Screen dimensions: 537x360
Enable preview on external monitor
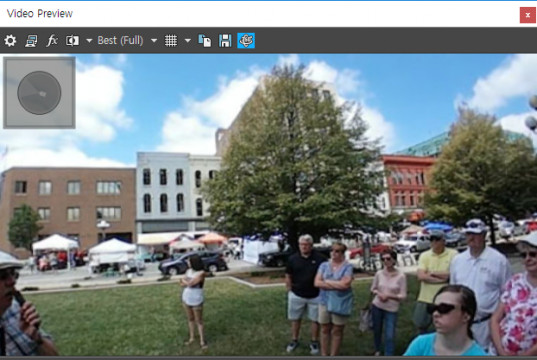click(x=31, y=41)
